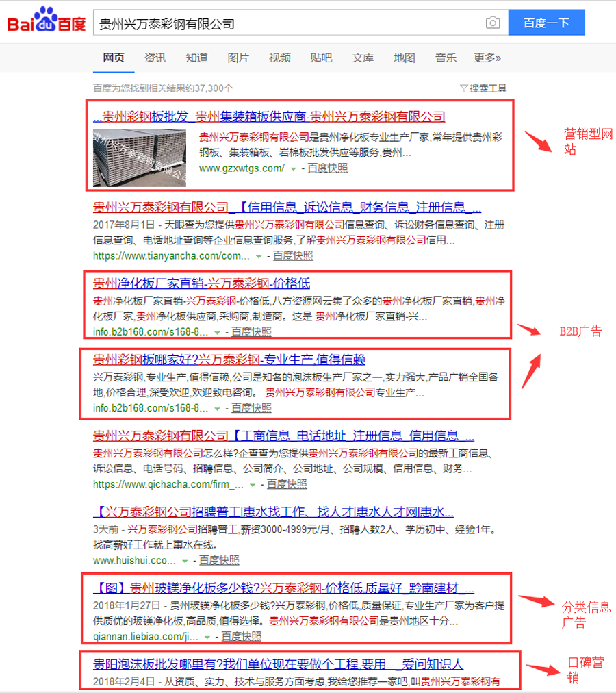This screenshot has height=693, width=616.
Task: Visit the www.huishui.cco URL link
Action: pyautogui.click(x=135, y=561)
